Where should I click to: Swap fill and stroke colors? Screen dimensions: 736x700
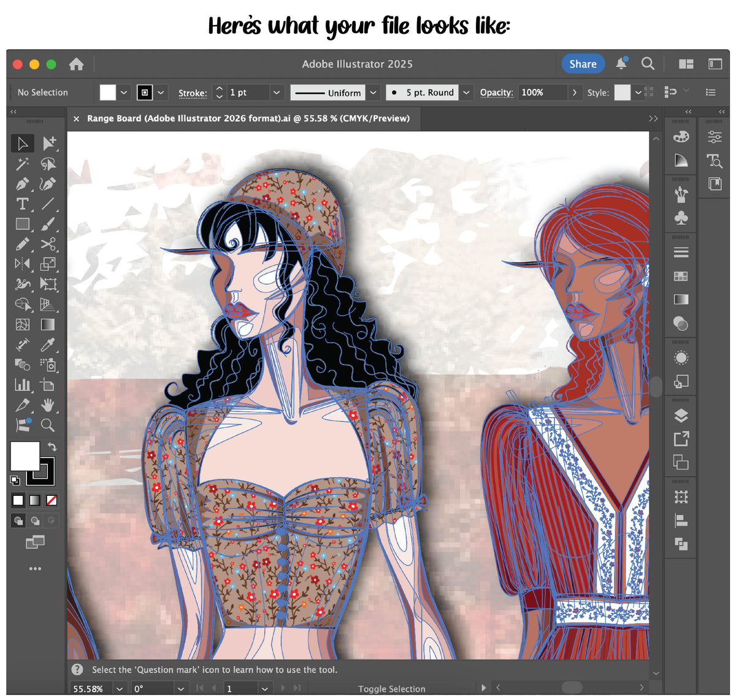pos(52,447)
